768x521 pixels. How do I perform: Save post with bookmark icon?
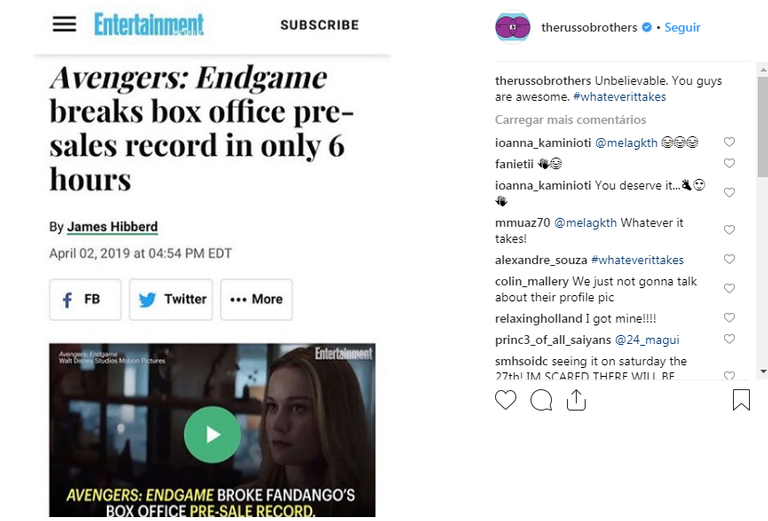[741, 400]
